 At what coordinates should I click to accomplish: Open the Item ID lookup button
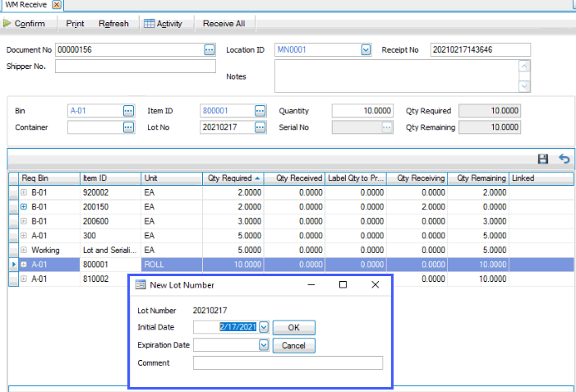click(260, 110)
